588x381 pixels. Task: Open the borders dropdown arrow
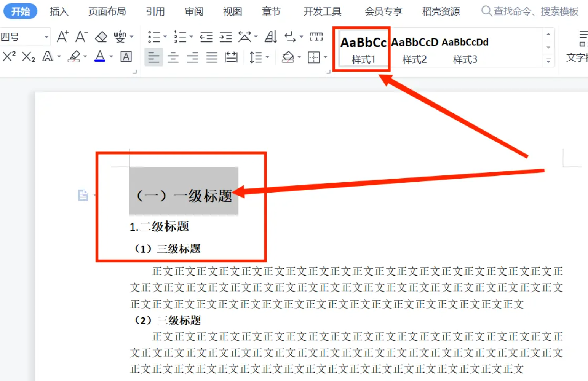coord(325,57)
